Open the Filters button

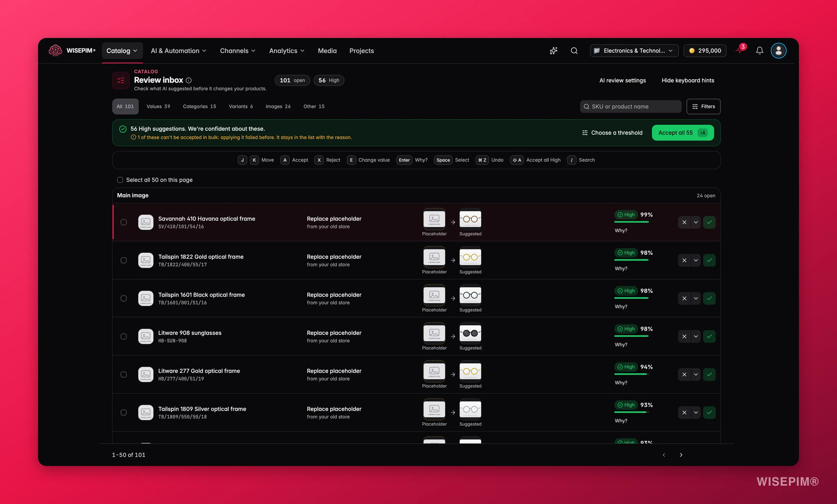point(703,106)
